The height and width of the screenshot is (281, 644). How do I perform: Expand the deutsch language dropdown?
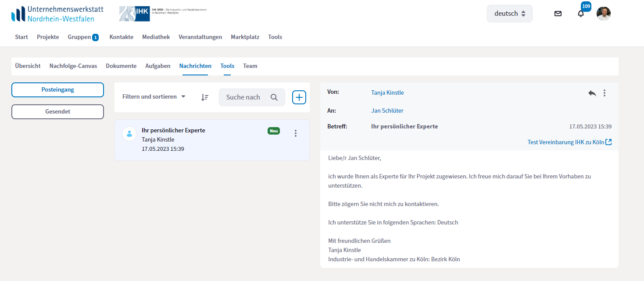pyautogui.click(x=509, y=14)
